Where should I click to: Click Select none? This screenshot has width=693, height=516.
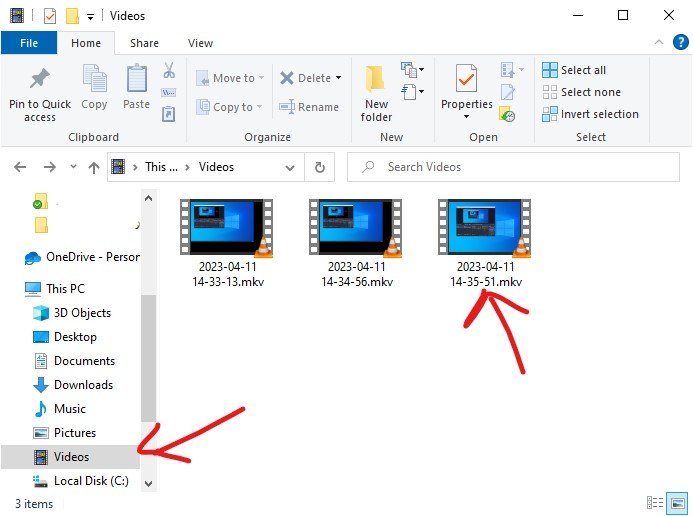click(582, 92)
